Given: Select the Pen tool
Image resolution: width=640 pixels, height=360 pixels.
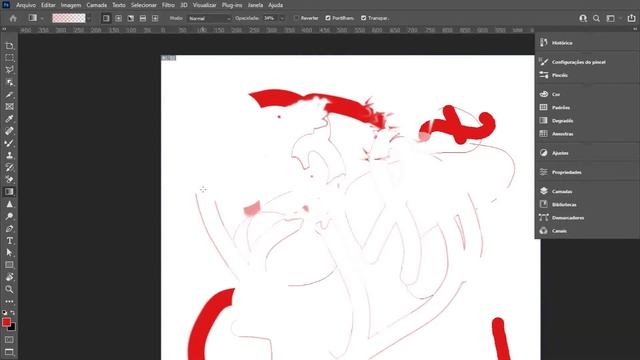Looking at the screenshot, I should coord(9,229).
